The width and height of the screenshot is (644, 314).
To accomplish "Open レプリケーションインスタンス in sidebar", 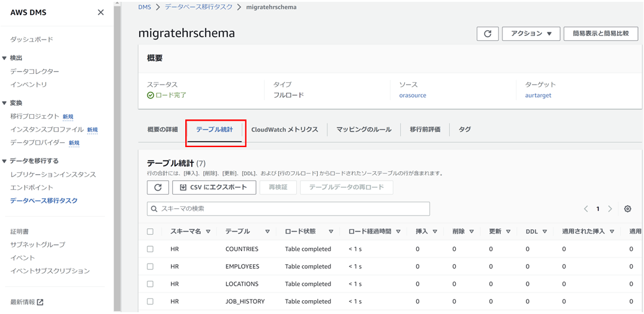I will (53, 174).
